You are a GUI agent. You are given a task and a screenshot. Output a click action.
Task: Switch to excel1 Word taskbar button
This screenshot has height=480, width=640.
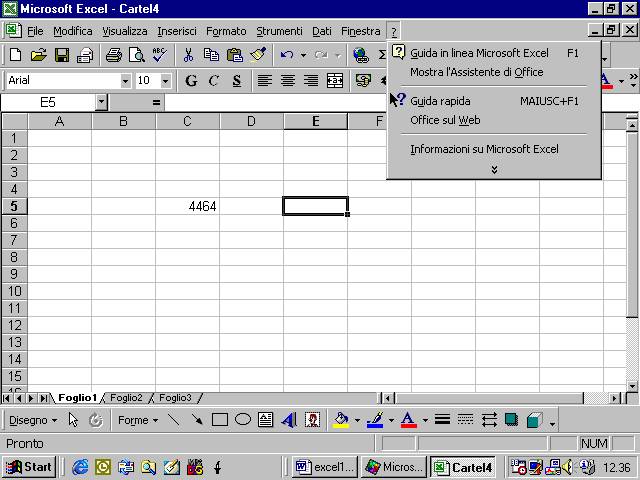click(325, 467)
